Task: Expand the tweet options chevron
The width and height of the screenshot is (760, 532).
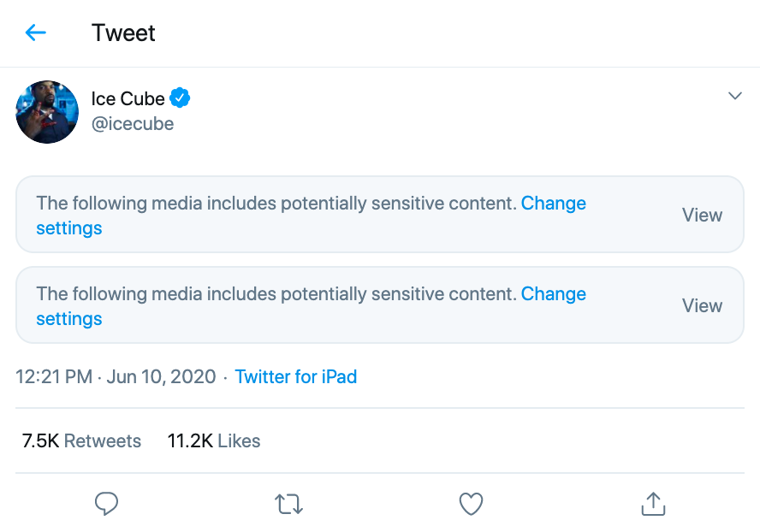Action: pos(734,96)
